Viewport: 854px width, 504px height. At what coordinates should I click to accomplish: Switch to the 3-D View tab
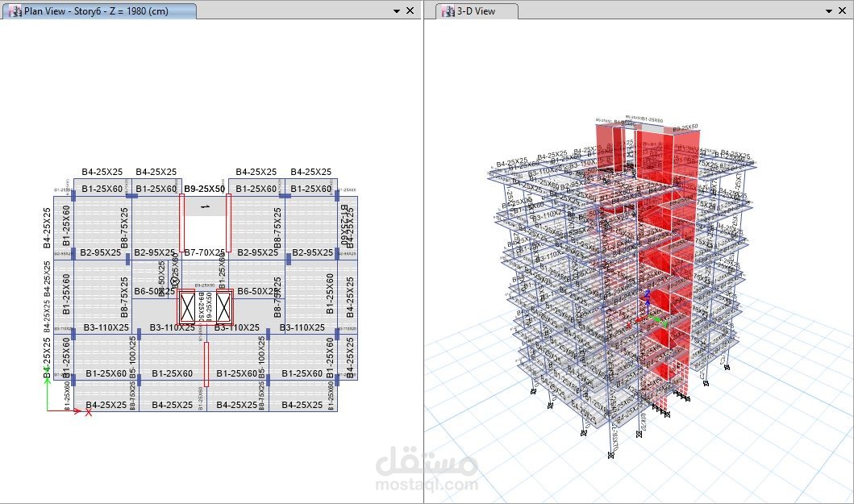[x=477, y=11]
